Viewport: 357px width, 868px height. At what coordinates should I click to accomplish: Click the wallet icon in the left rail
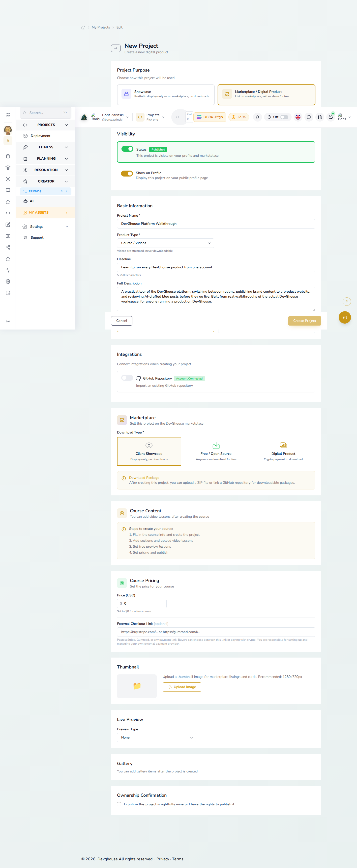coord(8,293)
